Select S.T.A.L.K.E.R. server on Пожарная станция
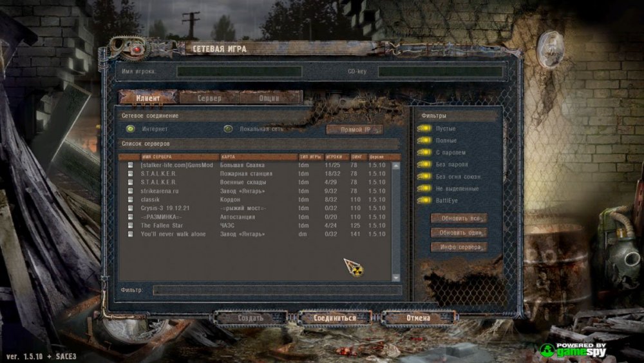Image resolution: width=644 pixels, height=363 pixels. pyautogui.click(x=254, y=173)
